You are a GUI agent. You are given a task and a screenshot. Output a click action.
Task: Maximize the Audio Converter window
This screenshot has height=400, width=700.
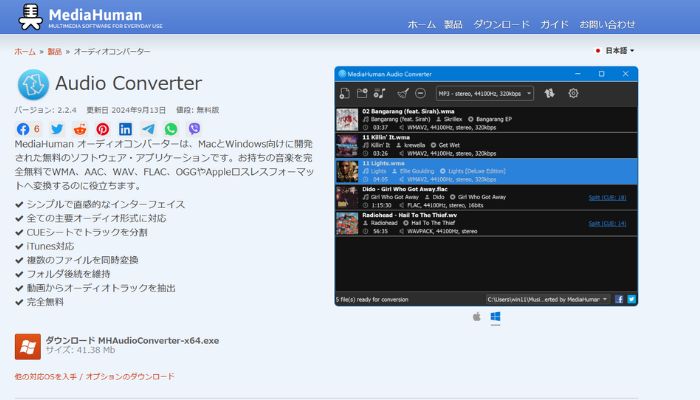[x=601, y=74]
